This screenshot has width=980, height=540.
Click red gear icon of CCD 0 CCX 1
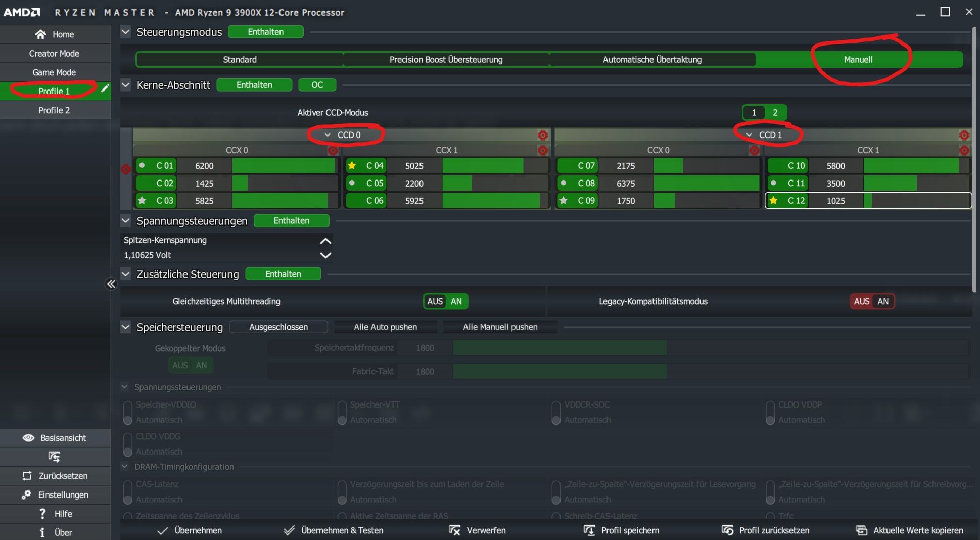click(x=543, y=150)
